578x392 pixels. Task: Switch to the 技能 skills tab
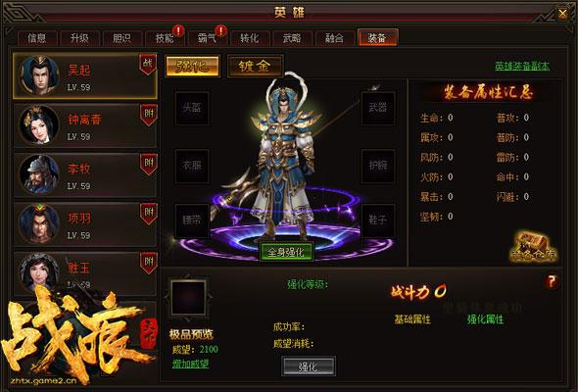click(x=164, y=38)
